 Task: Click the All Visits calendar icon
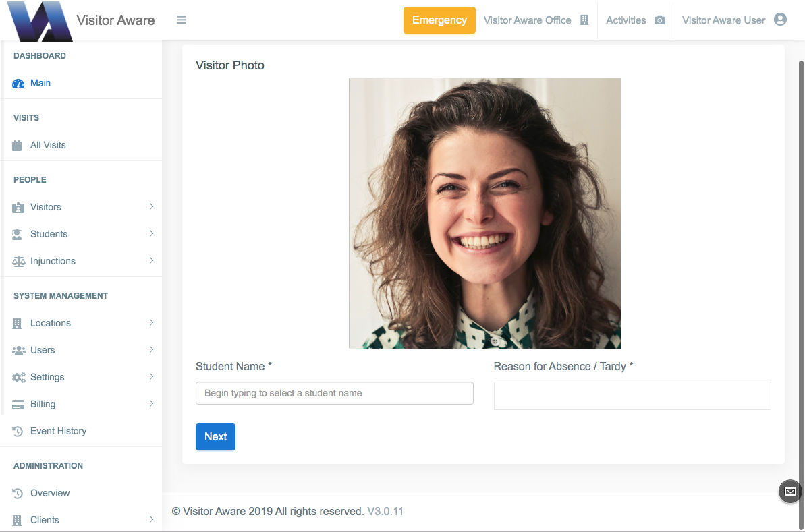pyautogui.click(x=17, y=146)
